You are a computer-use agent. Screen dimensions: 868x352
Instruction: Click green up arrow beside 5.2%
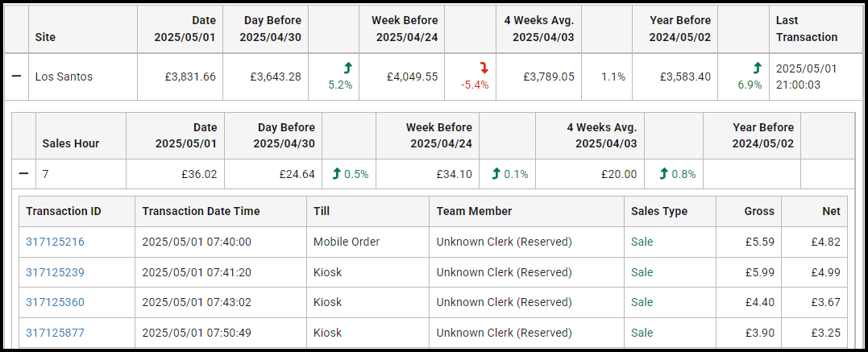click(348, 68)
